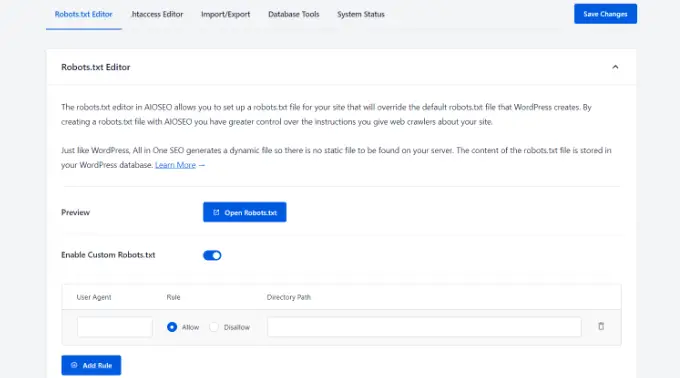This screenshot has height=378, width=680.
Task: Switch to the .htaccess Editor tab
Action: click(x=157, y=14)
